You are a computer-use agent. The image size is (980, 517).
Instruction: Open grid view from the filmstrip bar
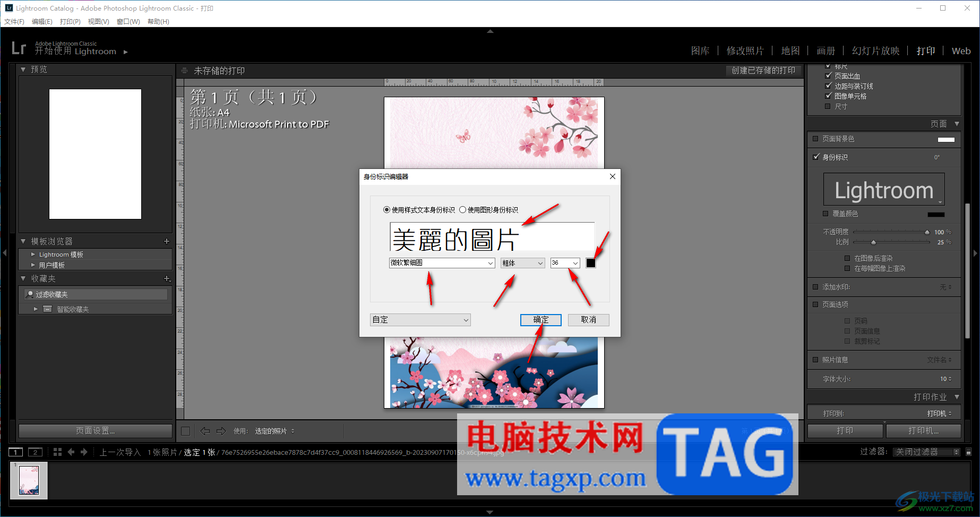coord(57,452)
